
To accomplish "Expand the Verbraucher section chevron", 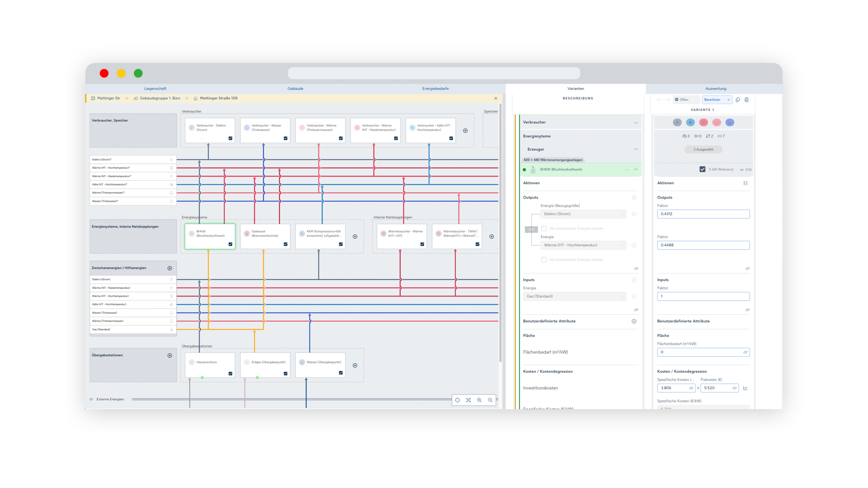I will point(635,122).
